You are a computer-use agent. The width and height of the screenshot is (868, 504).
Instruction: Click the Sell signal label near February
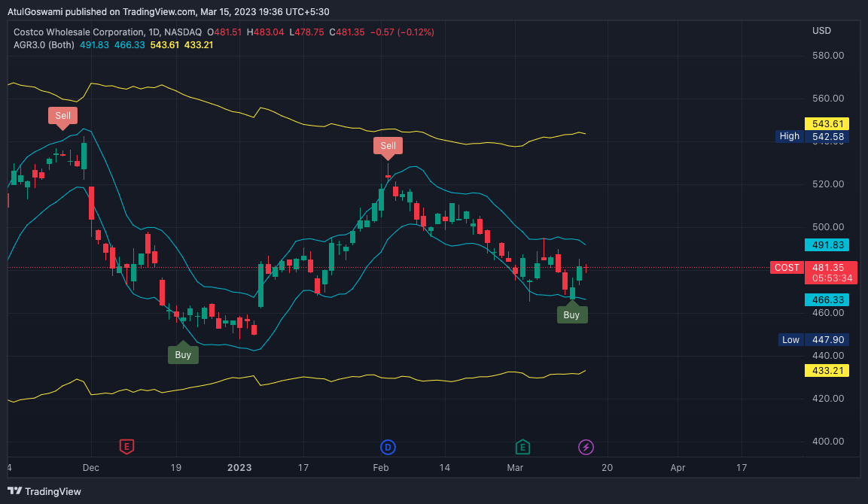[388, 145]
